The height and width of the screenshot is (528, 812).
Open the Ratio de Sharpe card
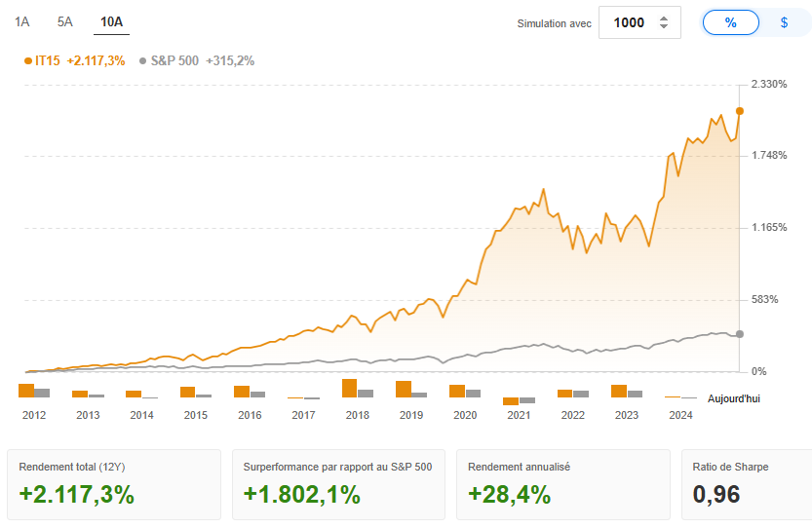click(746, 484)
